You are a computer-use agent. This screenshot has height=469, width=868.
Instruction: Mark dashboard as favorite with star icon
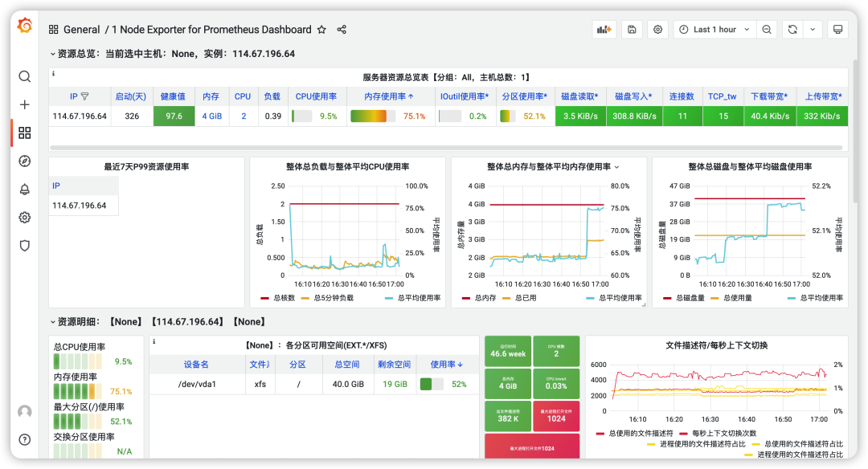coord(321,30)
